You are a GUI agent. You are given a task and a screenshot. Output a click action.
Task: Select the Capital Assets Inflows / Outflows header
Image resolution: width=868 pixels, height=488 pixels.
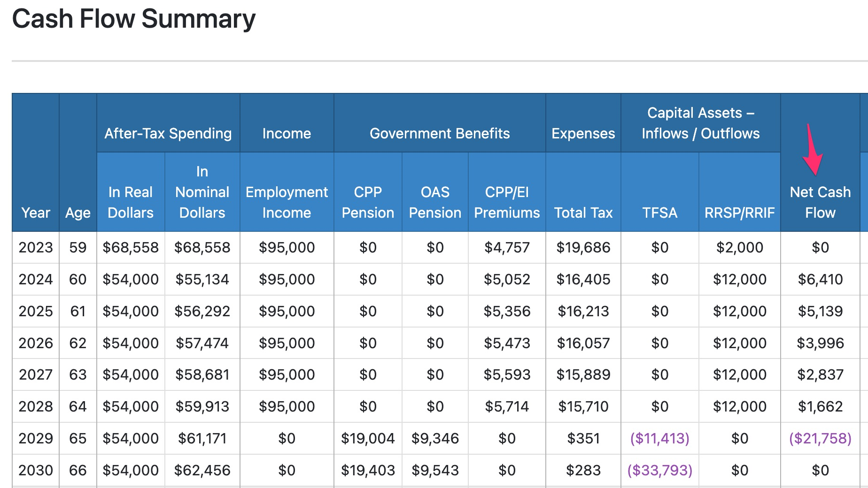(701, 123)
